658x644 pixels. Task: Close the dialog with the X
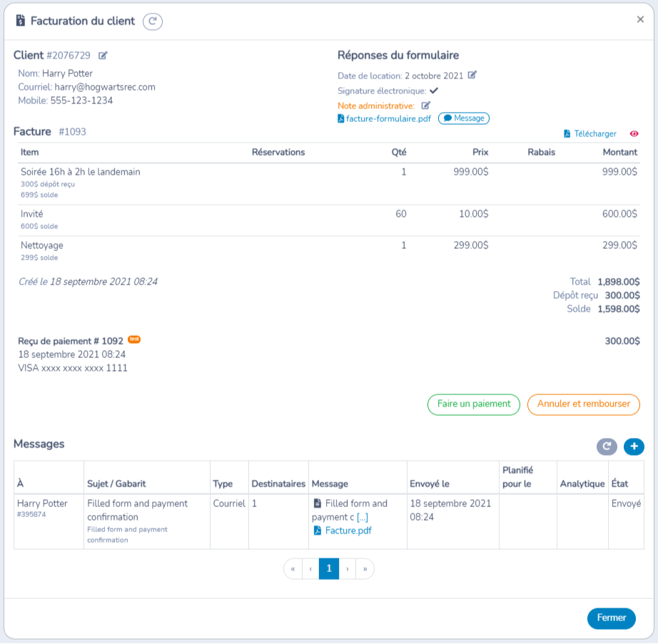[640, 19]
